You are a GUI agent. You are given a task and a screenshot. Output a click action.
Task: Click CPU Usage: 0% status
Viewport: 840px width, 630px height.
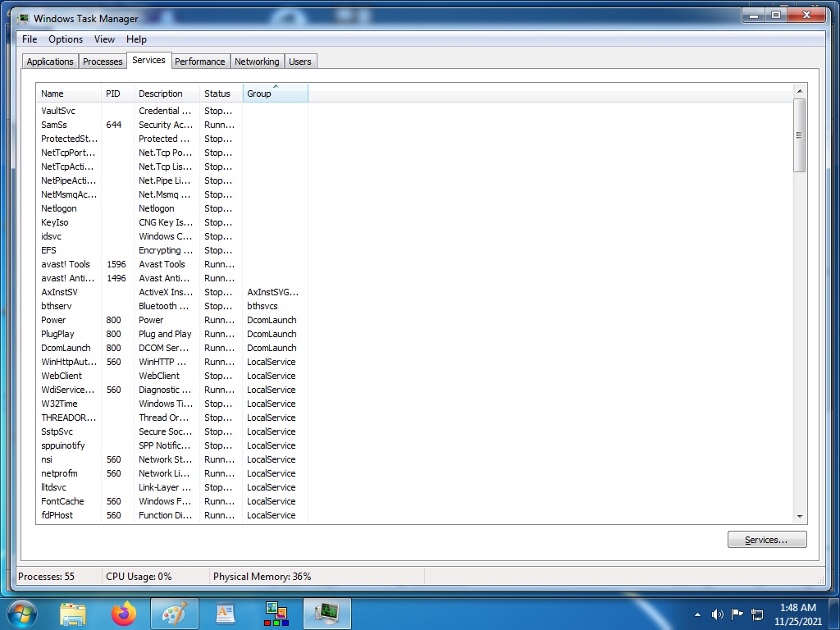[139, 577]
